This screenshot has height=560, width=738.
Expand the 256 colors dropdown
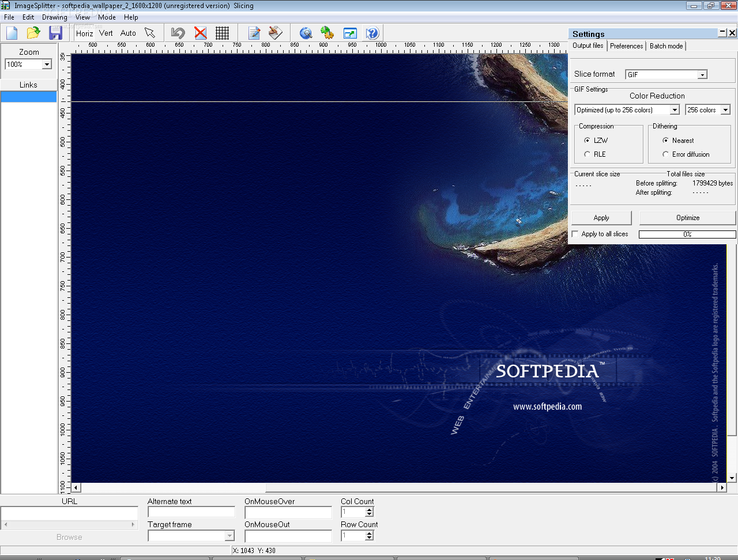click(x=726, y=110)
